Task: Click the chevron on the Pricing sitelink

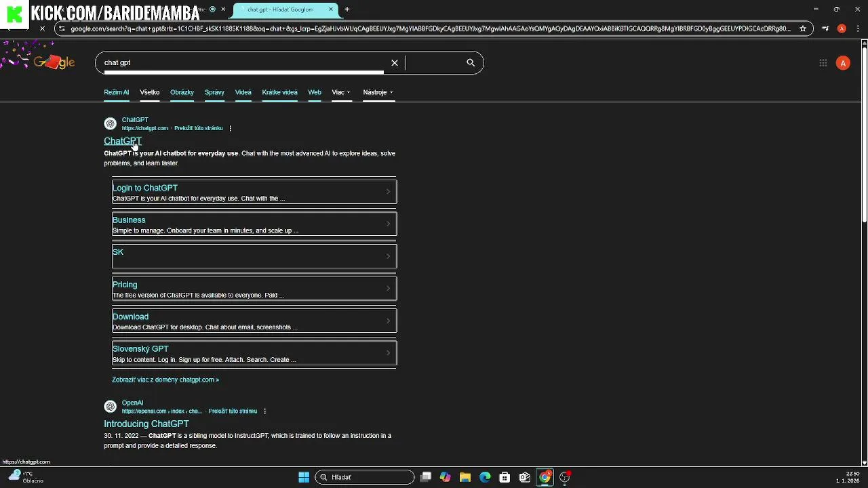Action: 389,289
